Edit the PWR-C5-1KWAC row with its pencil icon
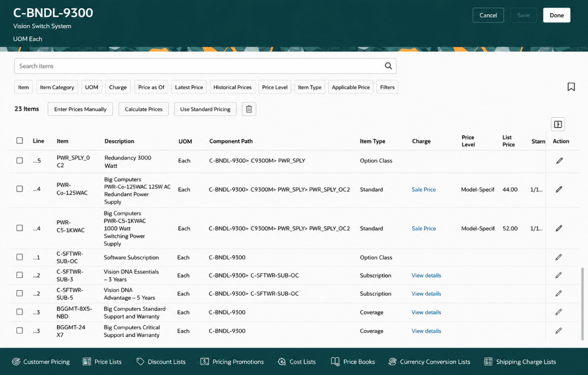The image size is (588, 375). coord(559,228)
